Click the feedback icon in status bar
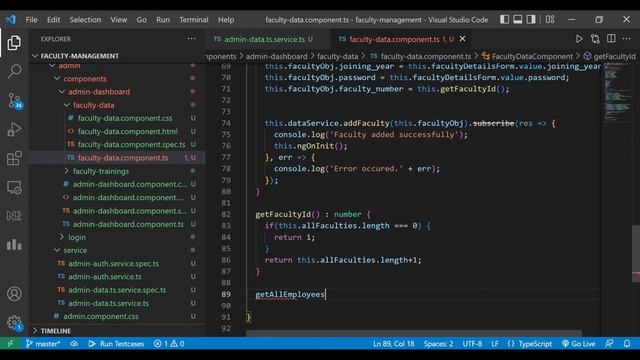Screen dimensions: 640x360 (609, 344)
